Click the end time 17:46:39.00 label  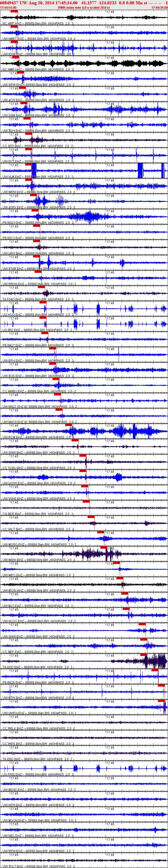click(x=159, y=7)
